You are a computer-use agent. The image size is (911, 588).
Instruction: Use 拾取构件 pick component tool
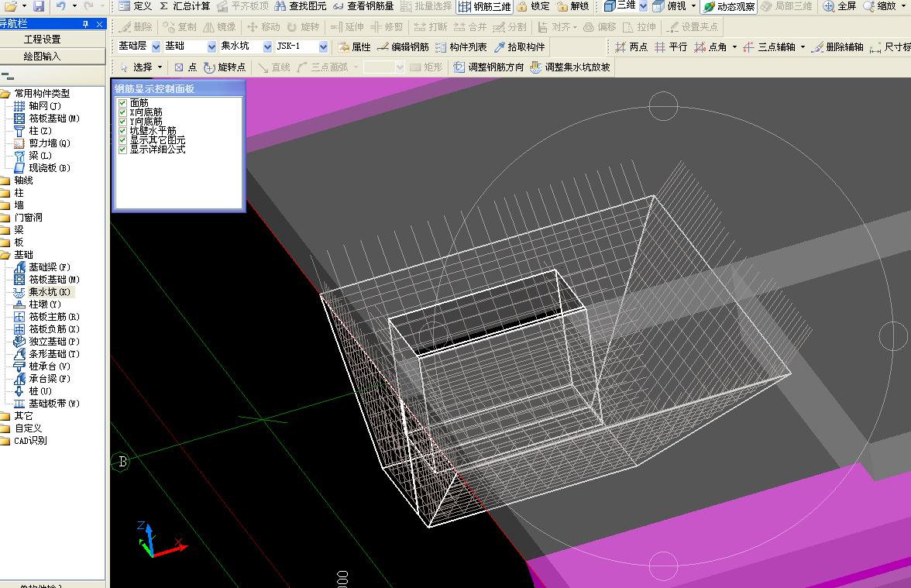519,47
